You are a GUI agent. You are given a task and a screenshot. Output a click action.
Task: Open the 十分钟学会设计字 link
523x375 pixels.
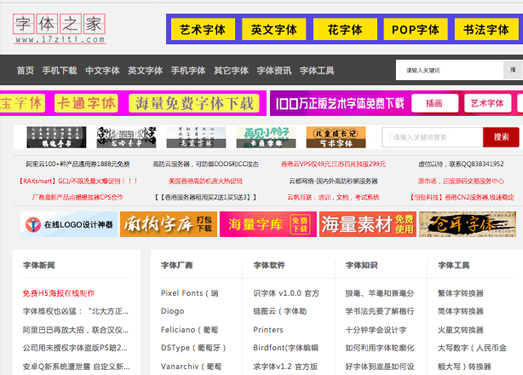click(x=376, y=330)
